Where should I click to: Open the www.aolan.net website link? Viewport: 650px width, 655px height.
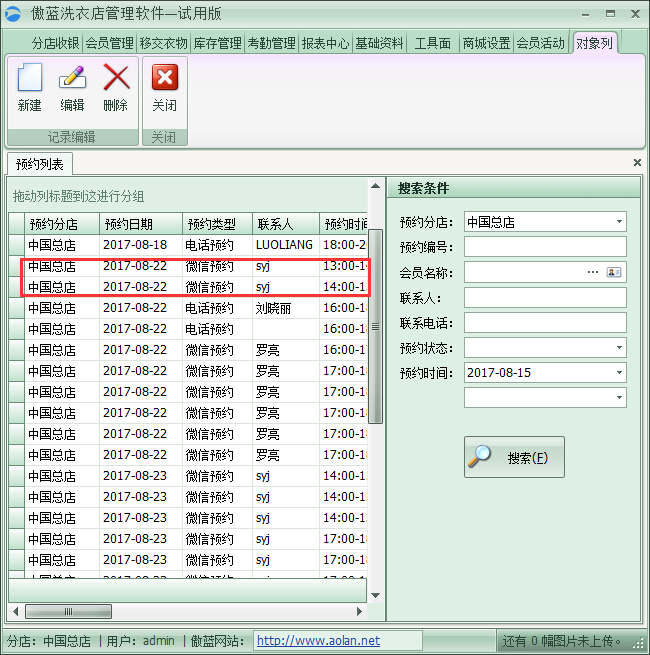(318, 641)
